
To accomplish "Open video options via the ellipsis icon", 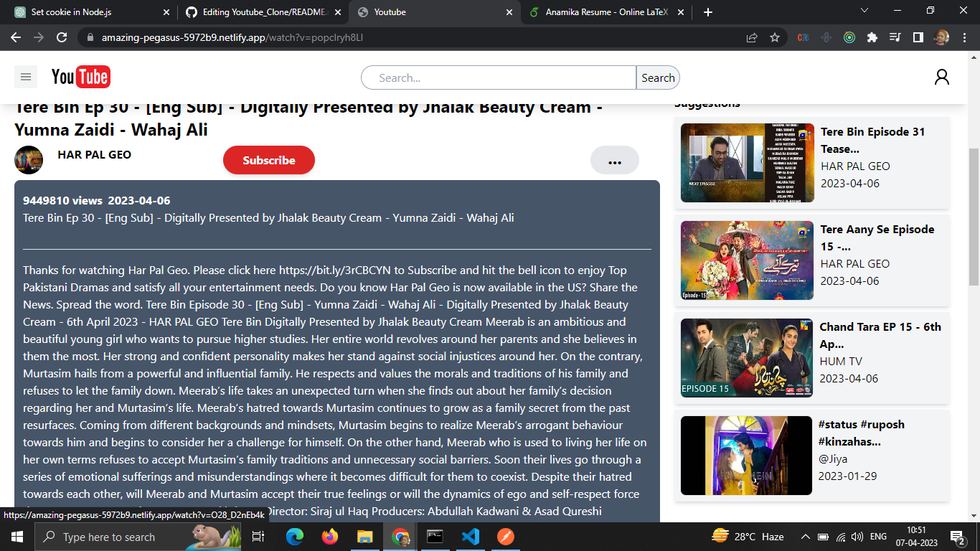I will coord(615,160).
